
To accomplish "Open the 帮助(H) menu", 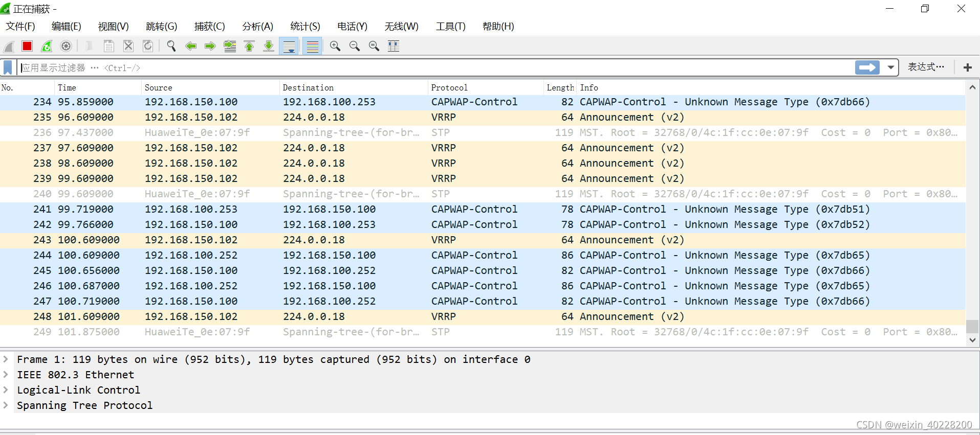I will pyautogui.click(x=498, y=27).
